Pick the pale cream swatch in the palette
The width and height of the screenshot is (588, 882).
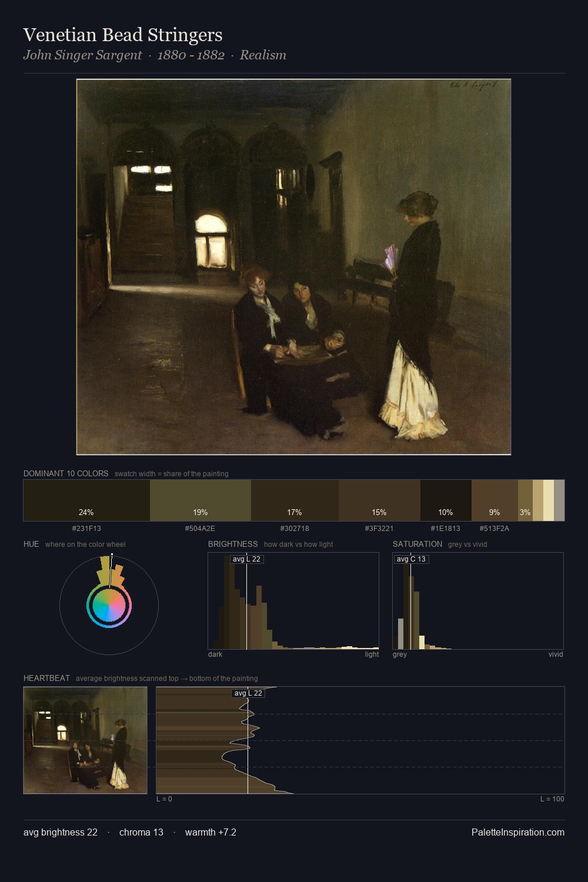coord(549,500)
